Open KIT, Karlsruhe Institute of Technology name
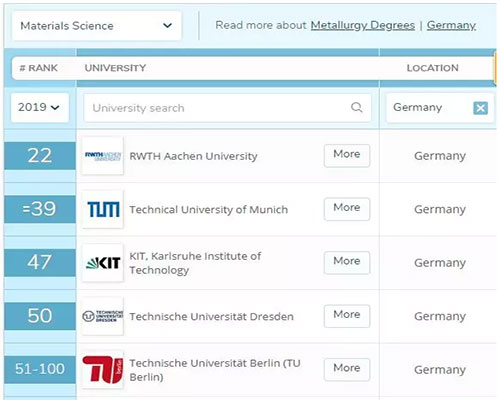The width and height of the screenshot is (500, 400). [195, 263]
